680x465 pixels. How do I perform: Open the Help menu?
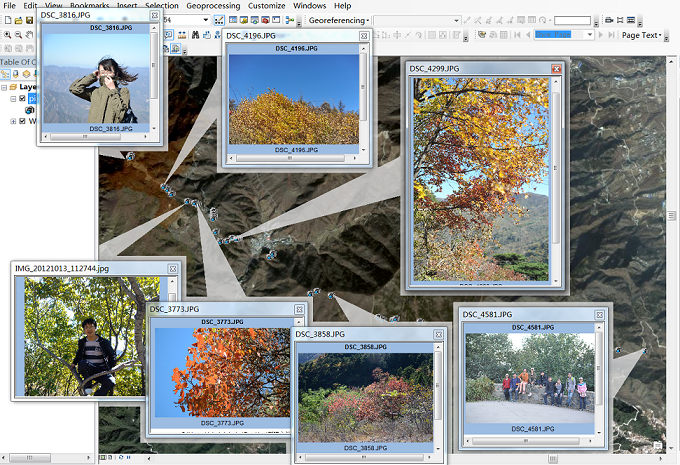(342, 6)
